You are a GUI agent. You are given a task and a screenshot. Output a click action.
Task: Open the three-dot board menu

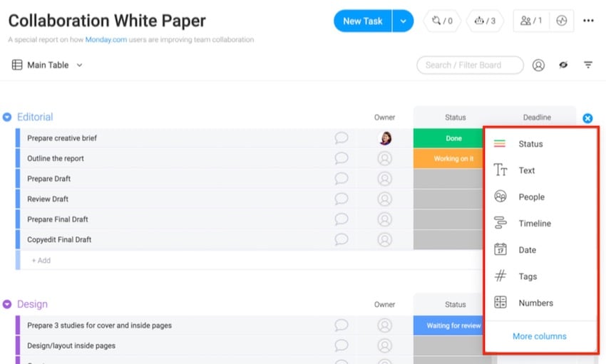coord(588,21)
